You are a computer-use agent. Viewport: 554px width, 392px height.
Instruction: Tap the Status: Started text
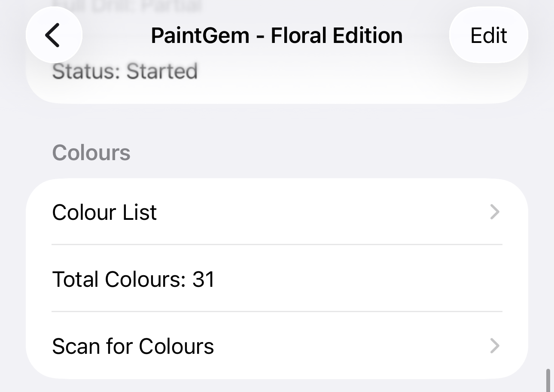pos(125,71)
